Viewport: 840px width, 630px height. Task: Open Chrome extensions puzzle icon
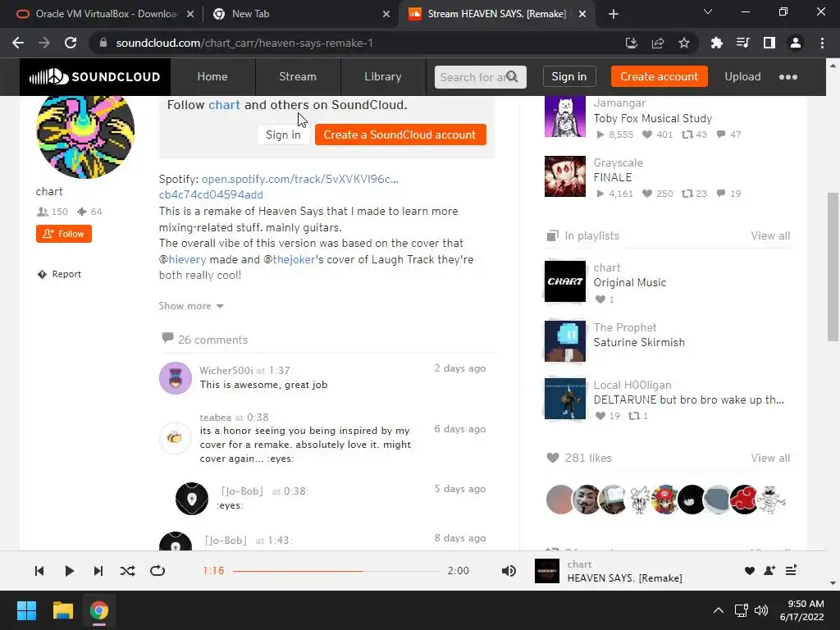[717, 43]
